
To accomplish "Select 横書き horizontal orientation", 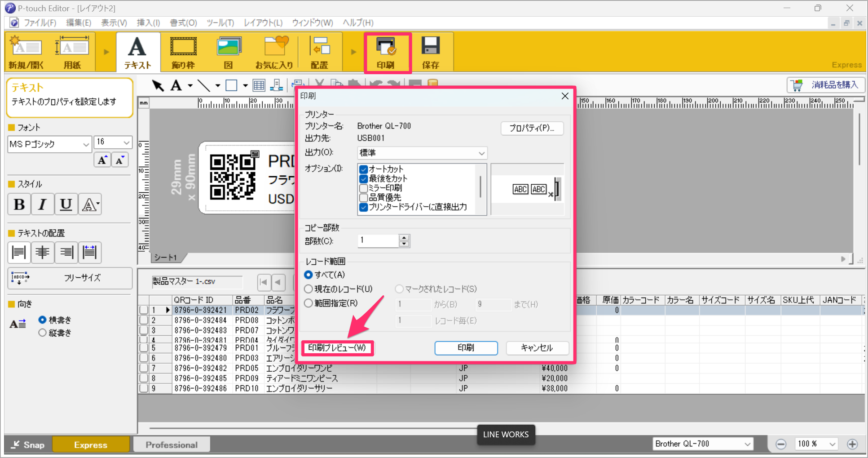I will [x=42, y=320].
